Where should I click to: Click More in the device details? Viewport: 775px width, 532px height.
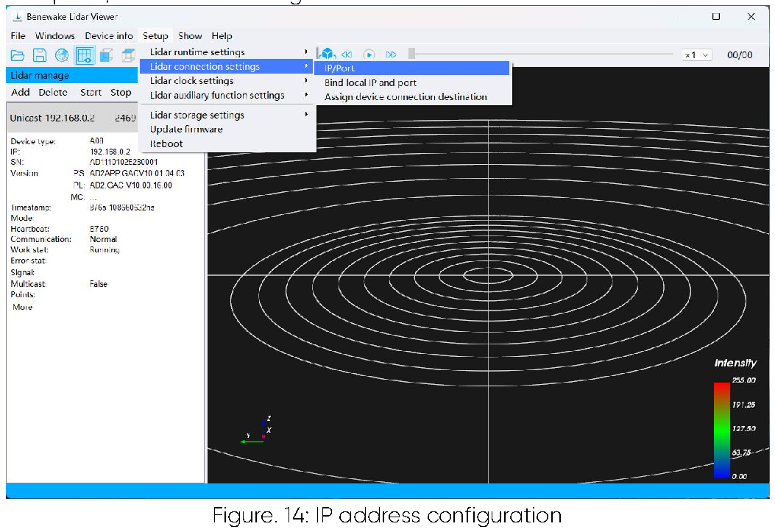click(x=22, y=307)
